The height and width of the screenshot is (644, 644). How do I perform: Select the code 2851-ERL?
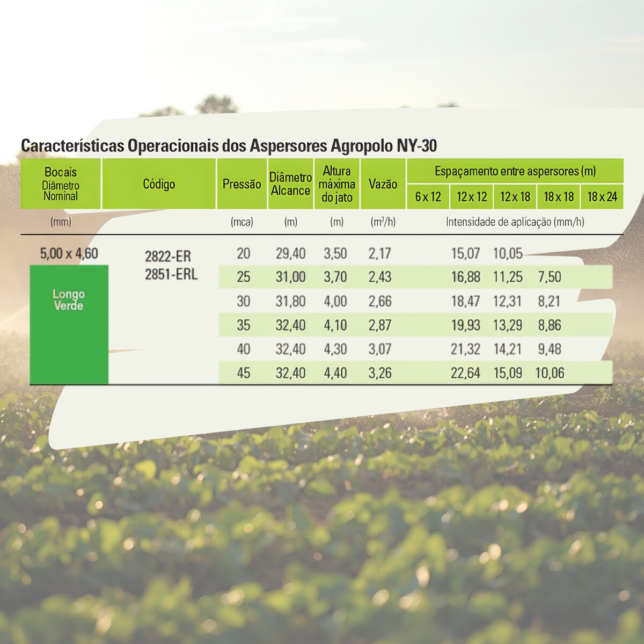(x=171, y=274)
